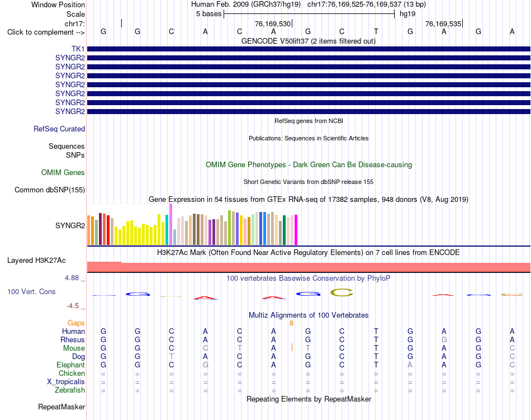
Task: Click 'Short Genetic Variants from dbSNP release 155'
Action: tap(309, 182)
